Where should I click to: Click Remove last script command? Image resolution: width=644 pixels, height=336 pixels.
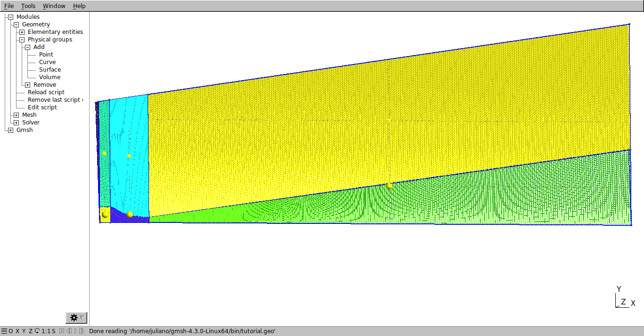click(x=55, y=100)
